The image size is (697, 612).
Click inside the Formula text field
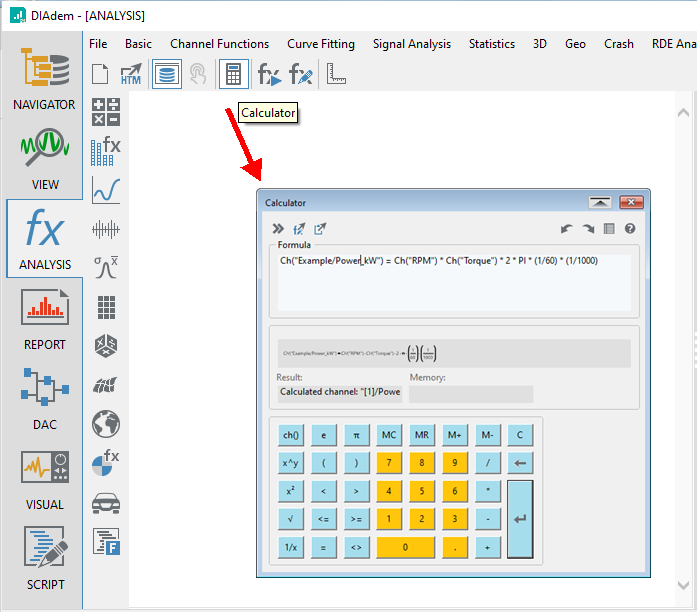point(454,285)
